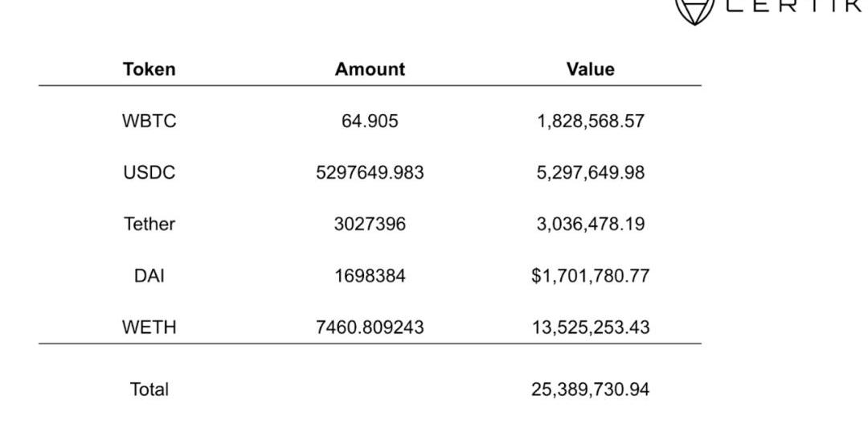Click the WETH amount 7460.809243

coord(370,327)
